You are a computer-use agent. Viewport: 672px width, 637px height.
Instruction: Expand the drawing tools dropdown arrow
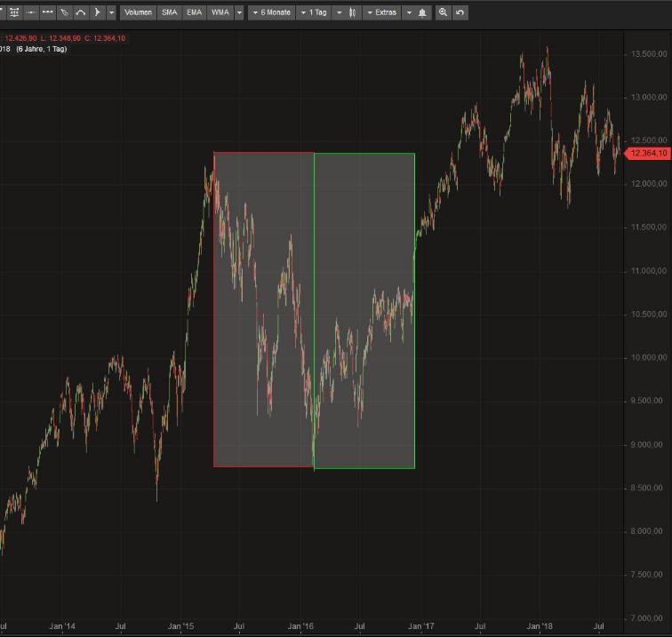point(111,12)
